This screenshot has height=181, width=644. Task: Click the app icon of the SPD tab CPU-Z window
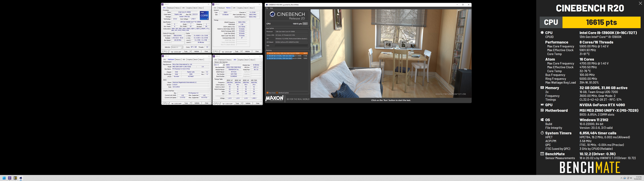[x=214, y=56]
